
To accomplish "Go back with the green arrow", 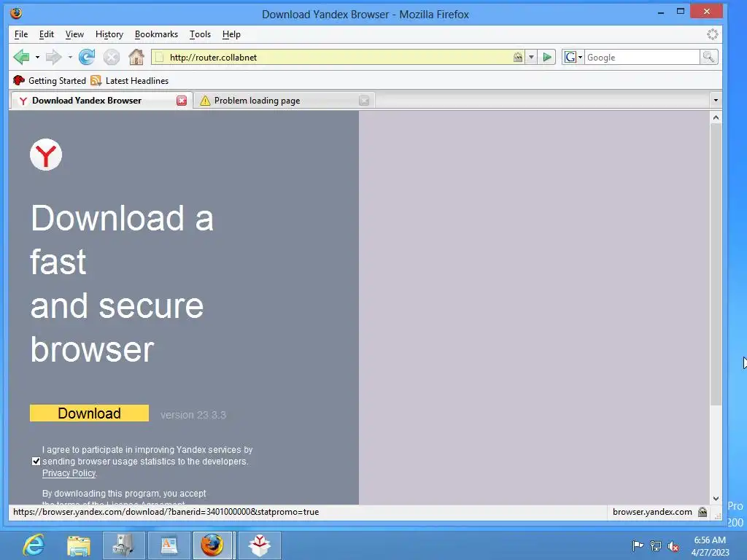I will (21, 57).
